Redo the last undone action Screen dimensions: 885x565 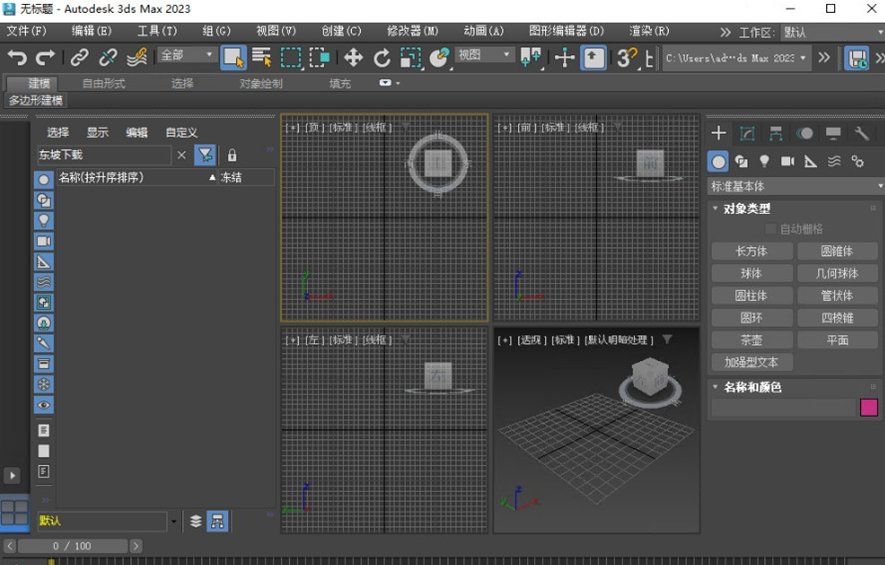(45, 58)
